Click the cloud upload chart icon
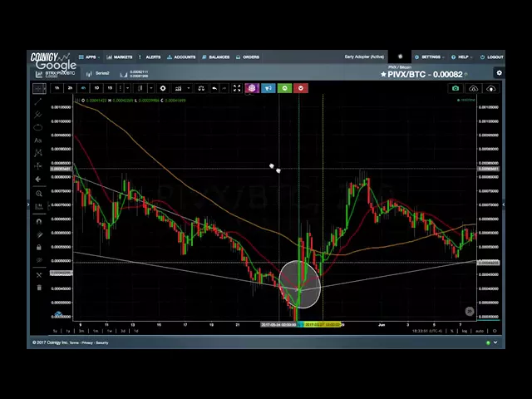Screen dimensions: 532x399 (x=491, y=89)
